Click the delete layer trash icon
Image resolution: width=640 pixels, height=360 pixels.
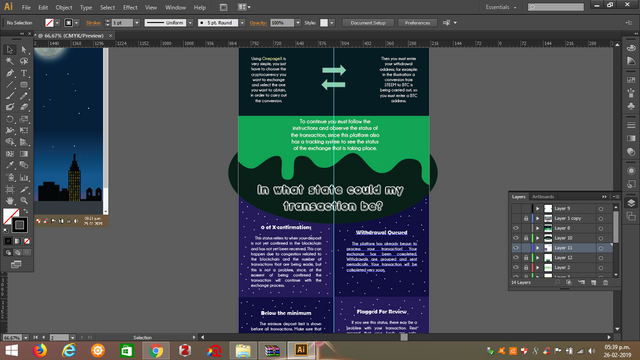(x=606, y=282)
